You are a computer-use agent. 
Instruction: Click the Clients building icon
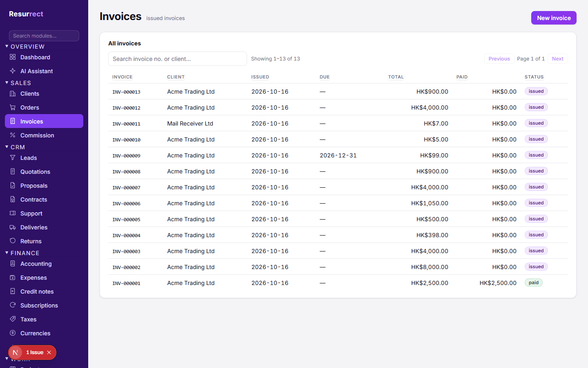click(x=13, y=94)
